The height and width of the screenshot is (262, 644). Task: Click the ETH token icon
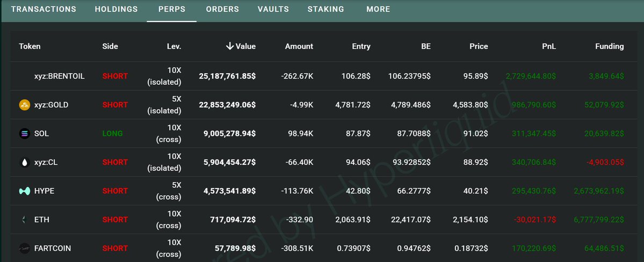[x=24, y=220]
